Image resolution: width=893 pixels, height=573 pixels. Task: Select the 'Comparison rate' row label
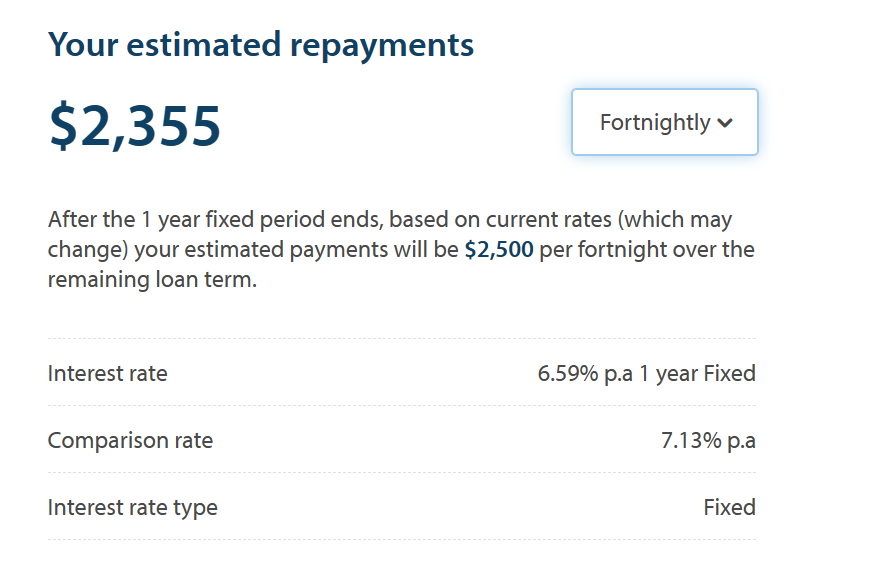click(x=130, y=441)
